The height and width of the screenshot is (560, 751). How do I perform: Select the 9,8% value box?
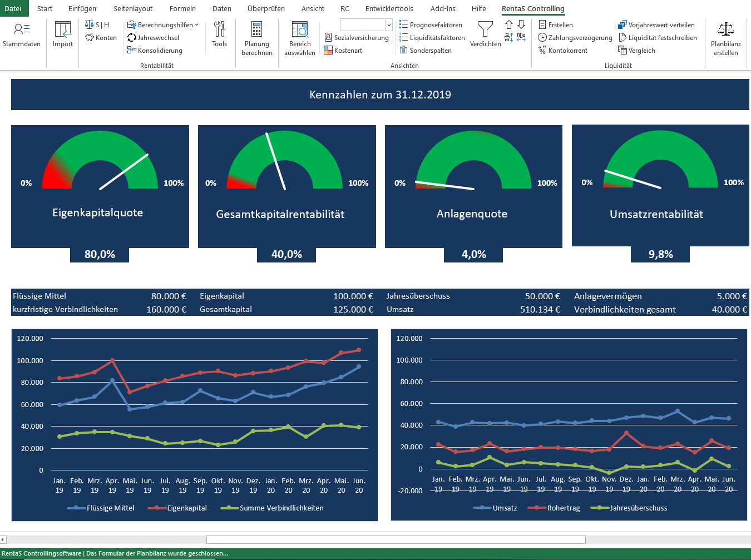tap(660, 254)
